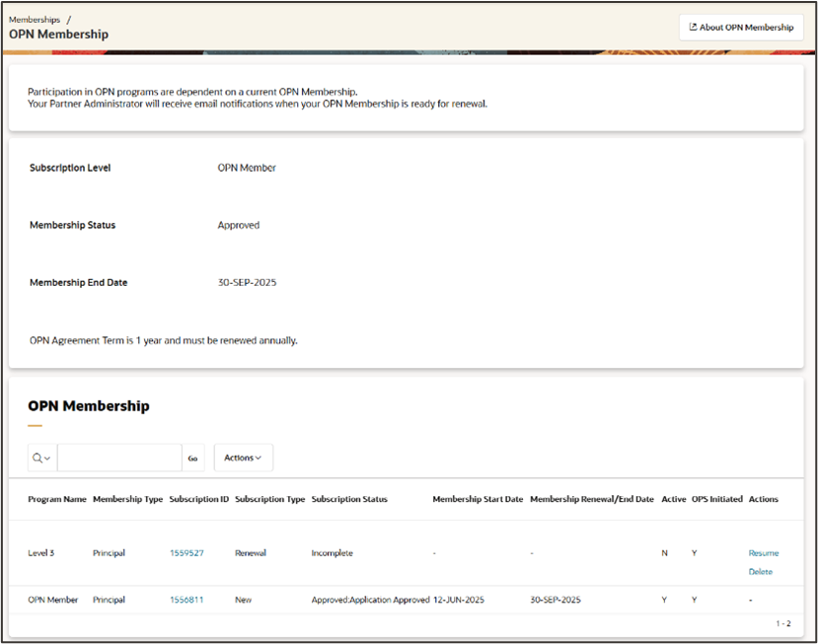Viewport: 818px width, 644px height.
Task: Click the 'Incomplete' subscription status cell
Action: (332, 552)
